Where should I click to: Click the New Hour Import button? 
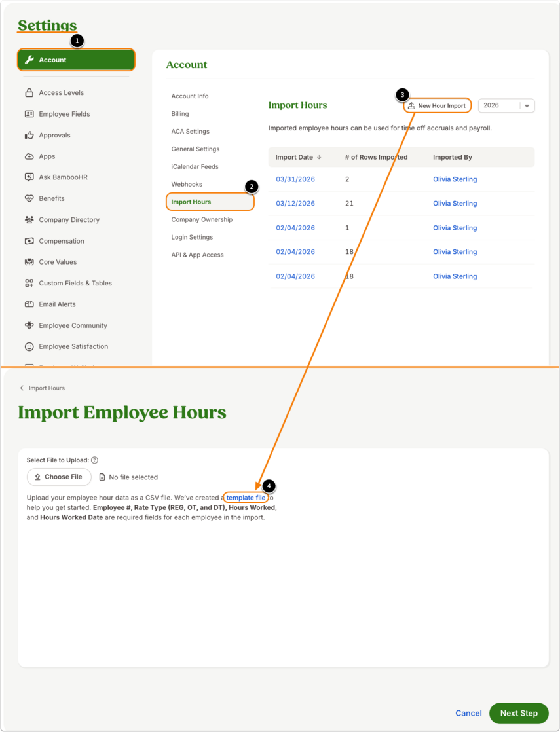pyautogui.click(x=437, y=106)
